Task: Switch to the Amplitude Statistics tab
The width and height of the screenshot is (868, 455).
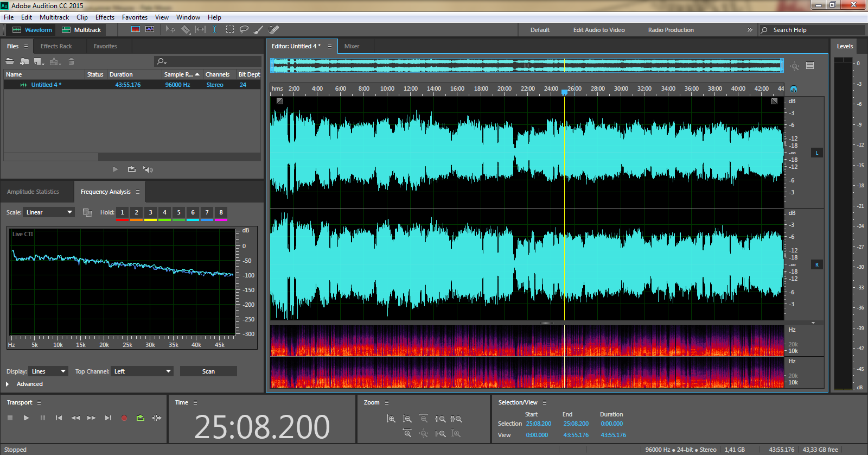Action: (x=33, y=192)
